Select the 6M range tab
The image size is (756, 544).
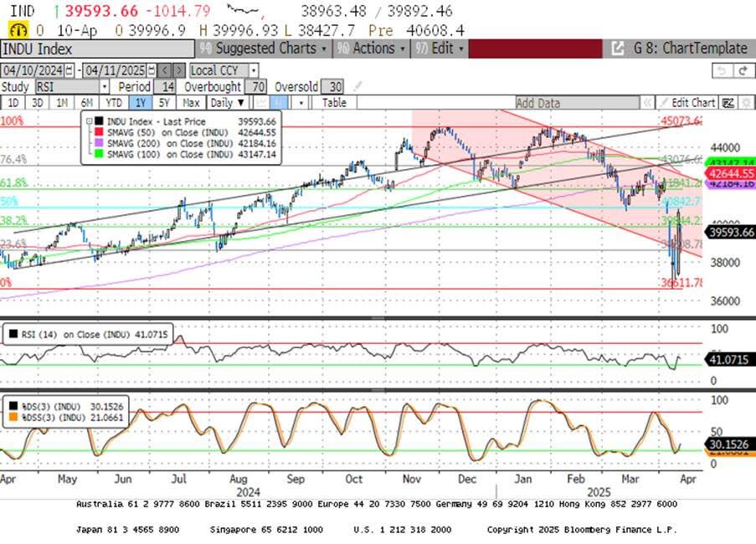pos(87,103)
